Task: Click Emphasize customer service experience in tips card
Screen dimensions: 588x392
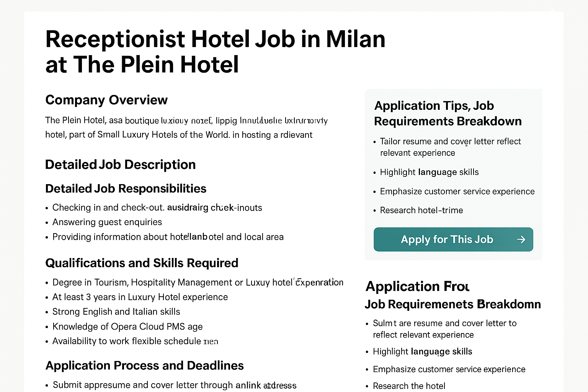Action: pos(457,191)
